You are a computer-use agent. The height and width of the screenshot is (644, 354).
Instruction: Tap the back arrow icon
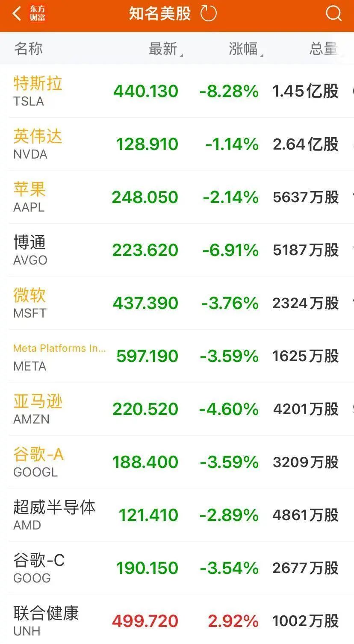pos(17,14)
